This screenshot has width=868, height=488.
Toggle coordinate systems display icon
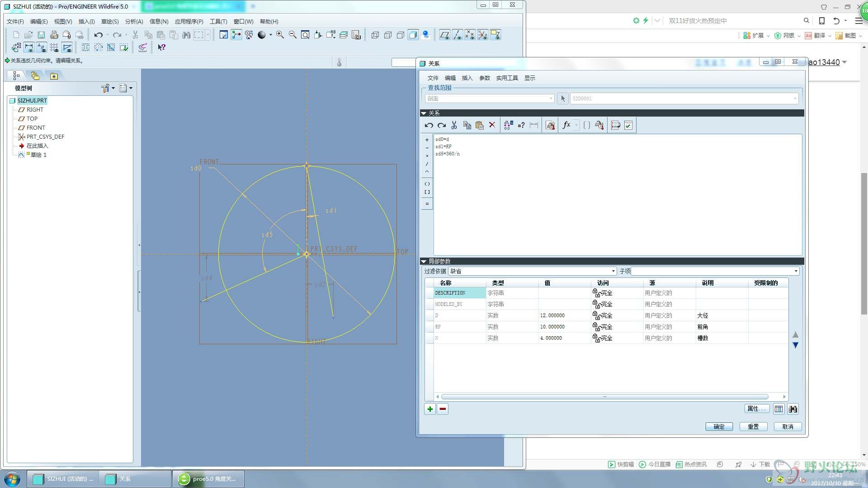click(x=483, y=35)
